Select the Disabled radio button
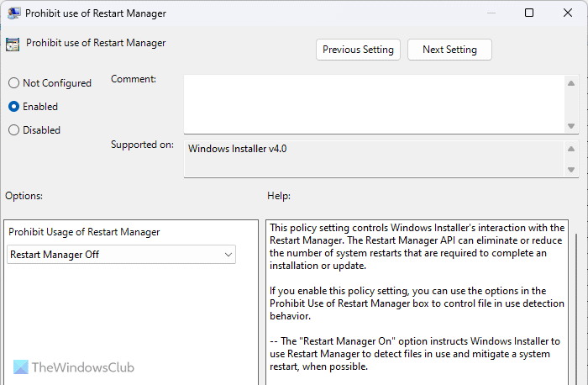 (13, 130)
